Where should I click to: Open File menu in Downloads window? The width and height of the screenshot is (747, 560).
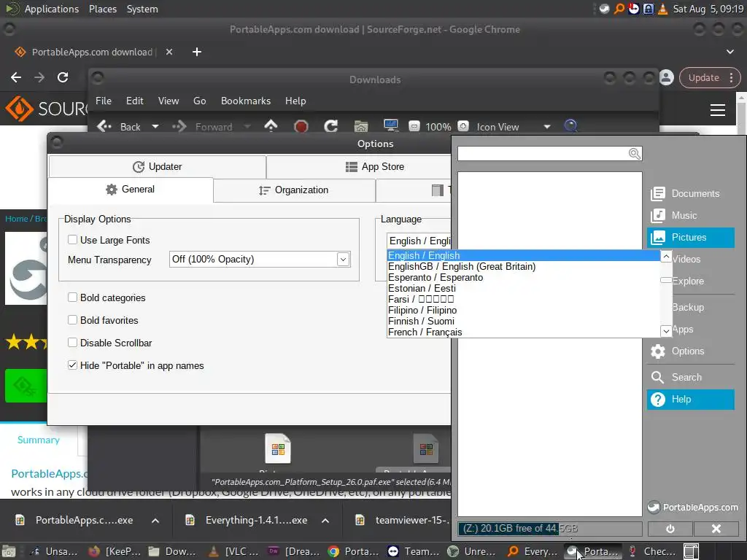pos(104,101)
